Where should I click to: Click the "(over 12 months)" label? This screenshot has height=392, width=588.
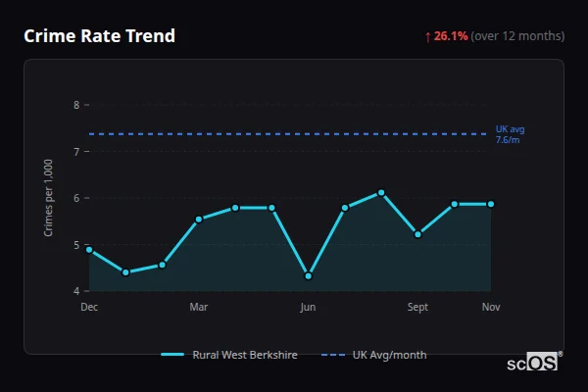point(517,36)
